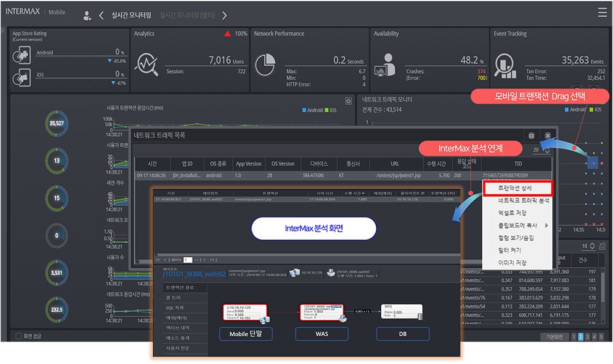Screen dimensions: 613x364
Task: Toggle Android legend swatch in response time chart
Action: click(304, 110)
